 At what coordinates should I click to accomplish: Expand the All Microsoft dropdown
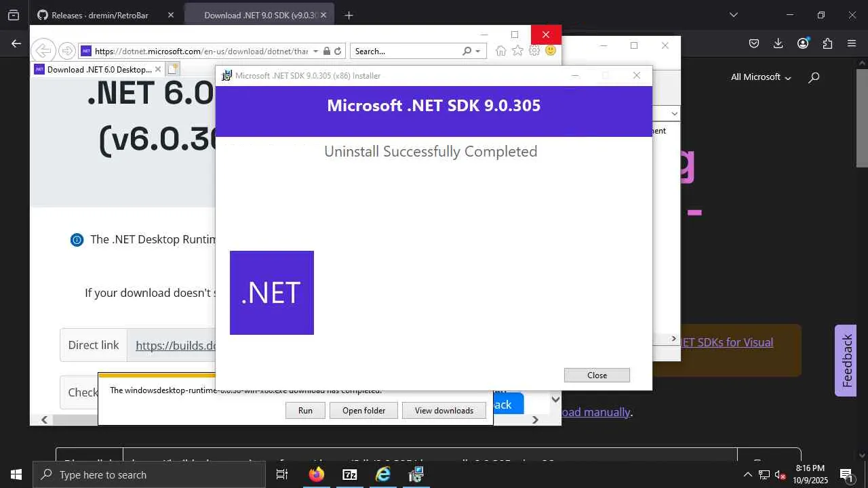tap(761, 77)
